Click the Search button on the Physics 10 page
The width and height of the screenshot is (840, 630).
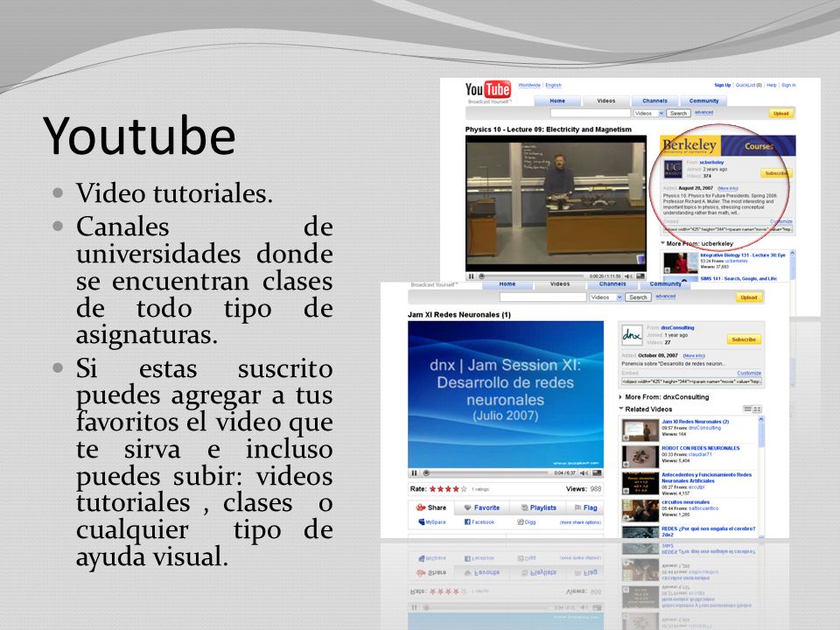(x=678, y=114)
